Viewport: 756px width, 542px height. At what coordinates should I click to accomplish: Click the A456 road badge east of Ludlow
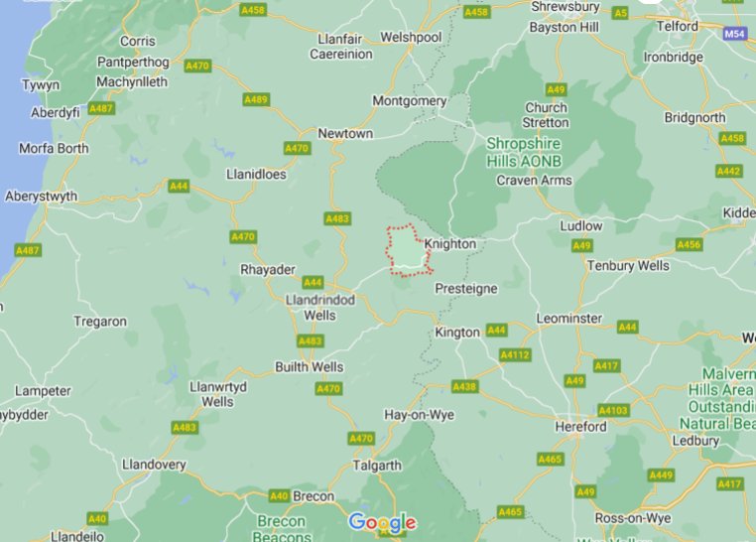coord(689,244)
